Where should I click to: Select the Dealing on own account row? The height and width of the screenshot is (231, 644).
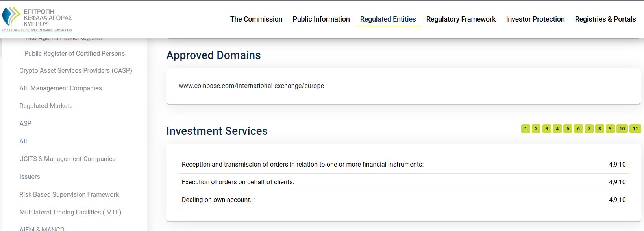[x=218, y=199]
